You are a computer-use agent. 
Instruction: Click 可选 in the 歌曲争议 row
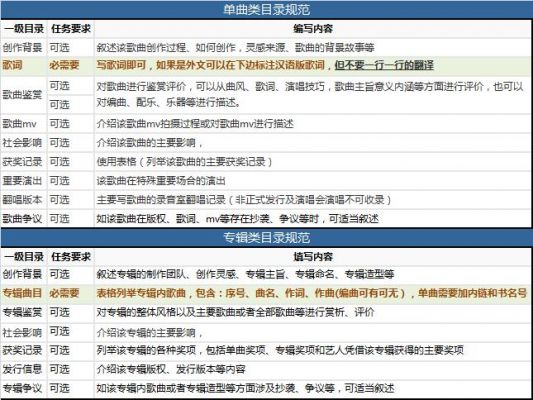point(59,219)
